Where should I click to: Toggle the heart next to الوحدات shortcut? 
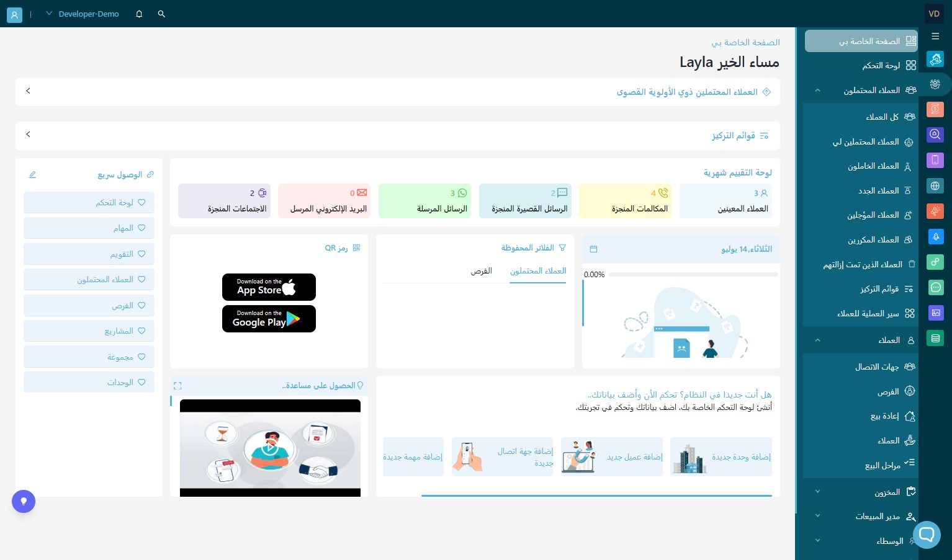point(141,382)
